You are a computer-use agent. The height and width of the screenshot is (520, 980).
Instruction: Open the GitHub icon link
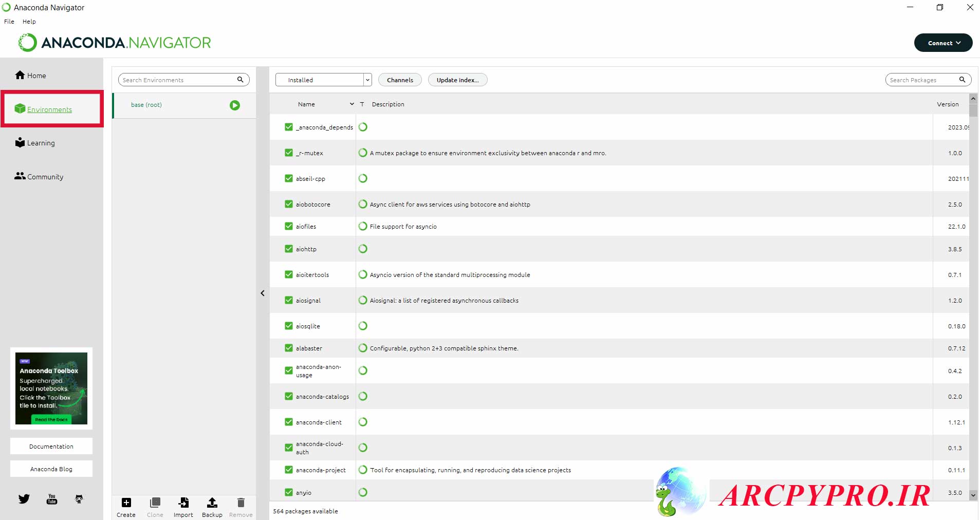coord(79,499)
